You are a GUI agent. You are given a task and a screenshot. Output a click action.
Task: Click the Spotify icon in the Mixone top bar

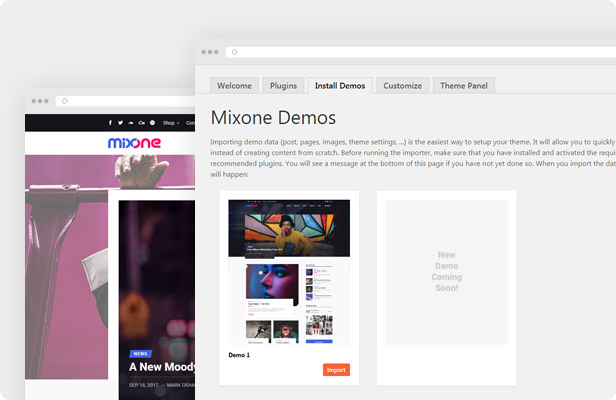[x=152, y=123]
